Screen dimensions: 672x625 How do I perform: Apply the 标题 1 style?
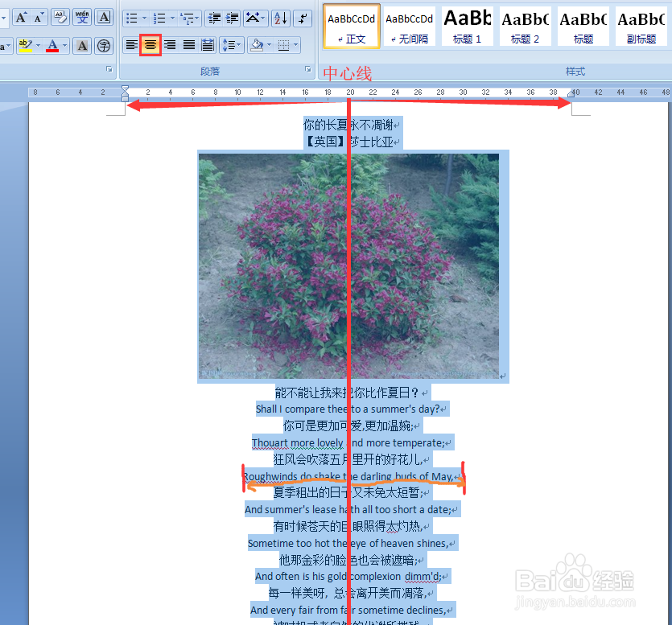tap(467, 26)
